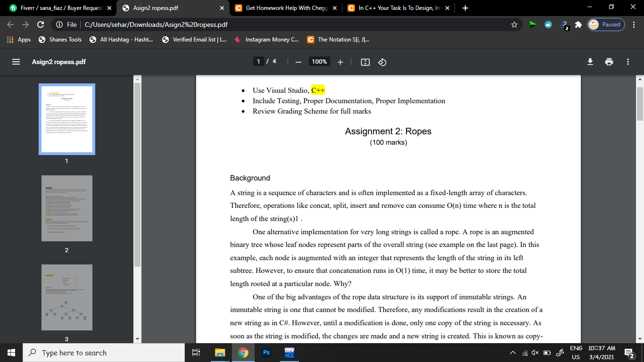Toggle the PDF sidebar hamburger menu

(x=16, y=62)
